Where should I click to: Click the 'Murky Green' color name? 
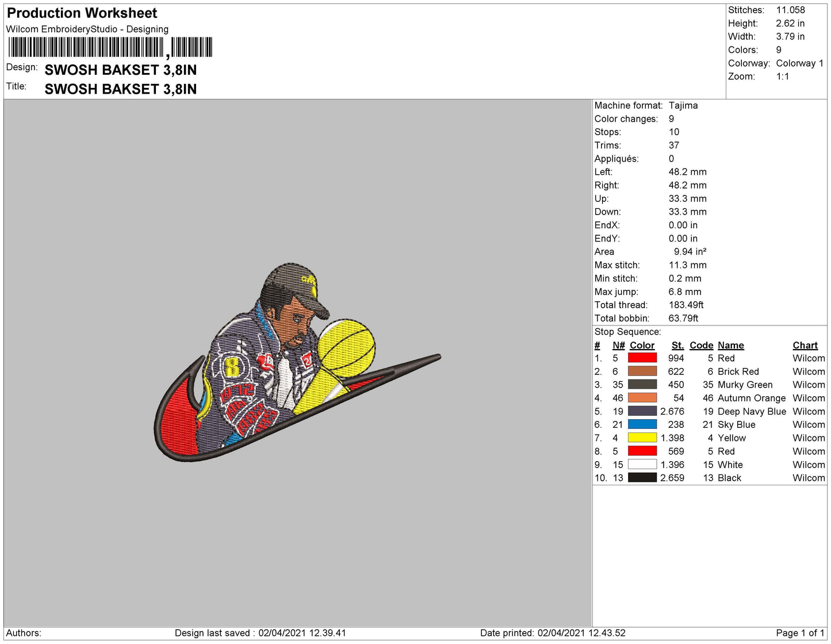click(x=745, y=385)
